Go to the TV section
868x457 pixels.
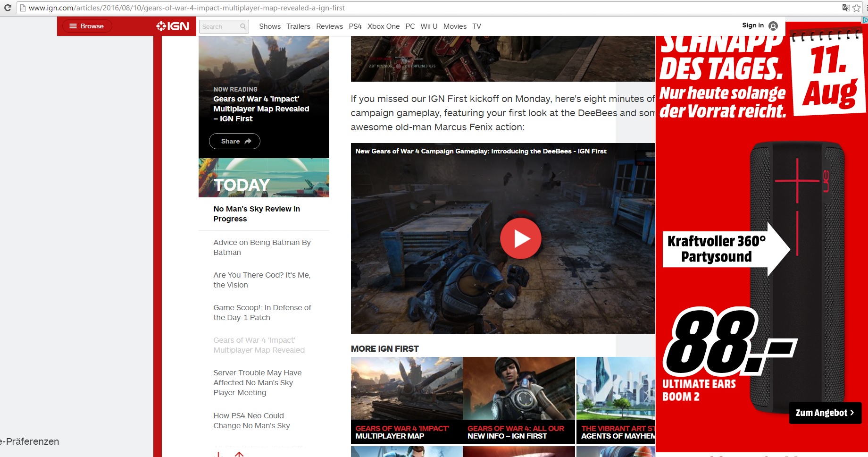477,26
